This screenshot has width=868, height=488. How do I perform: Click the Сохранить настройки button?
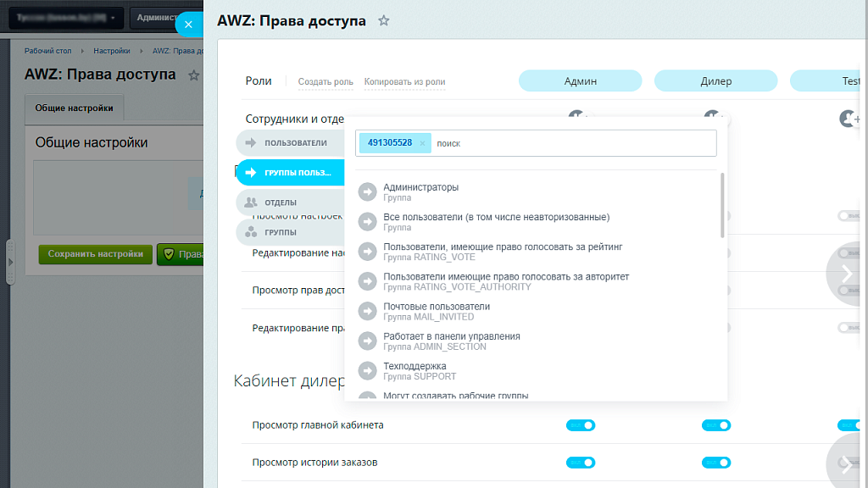pyautogui.click(x=95, y=253)
